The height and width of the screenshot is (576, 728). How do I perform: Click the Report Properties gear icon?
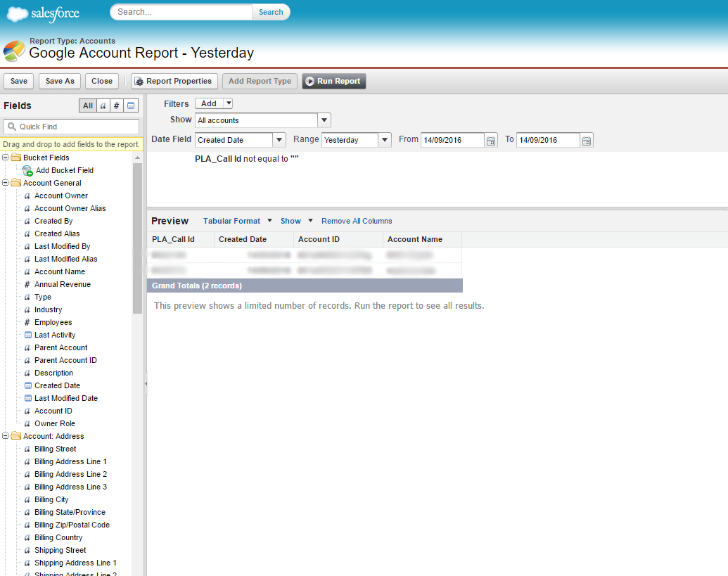click(139, 81)
